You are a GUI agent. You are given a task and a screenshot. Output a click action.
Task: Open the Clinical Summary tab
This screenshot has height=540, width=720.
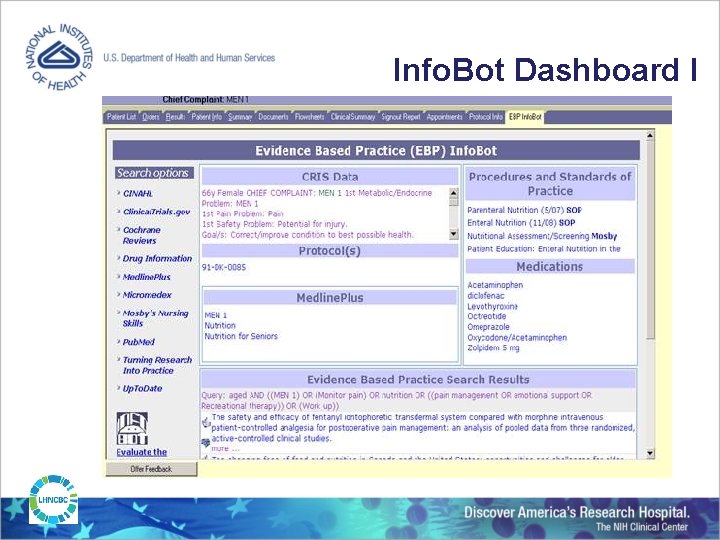coord(353,117)
